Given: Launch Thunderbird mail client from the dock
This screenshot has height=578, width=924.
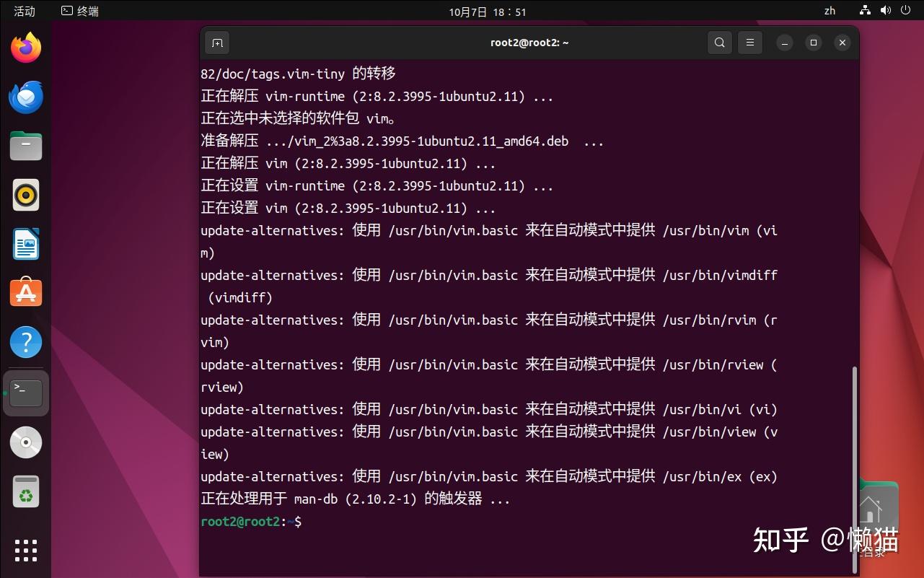Looking at the screenshot, I should (25, 97).
